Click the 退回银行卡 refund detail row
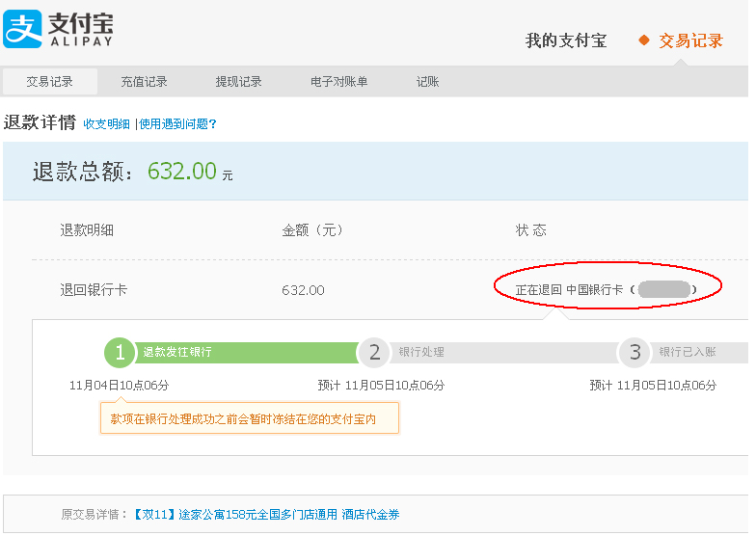 tap(94, 290)
